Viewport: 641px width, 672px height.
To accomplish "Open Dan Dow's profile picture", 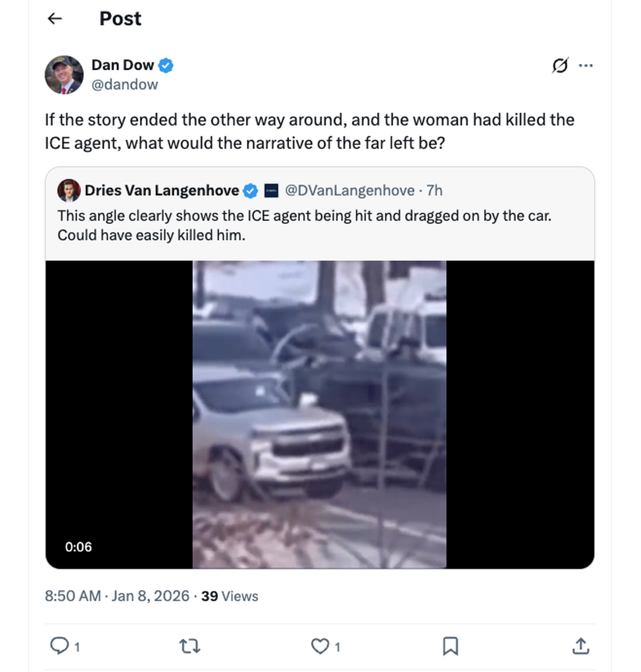I will [x=64, y=74].
